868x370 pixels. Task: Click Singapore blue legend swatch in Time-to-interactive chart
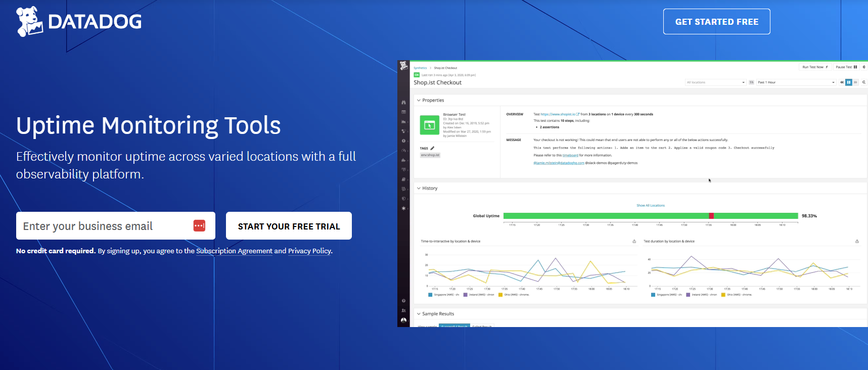click(430, 295)
